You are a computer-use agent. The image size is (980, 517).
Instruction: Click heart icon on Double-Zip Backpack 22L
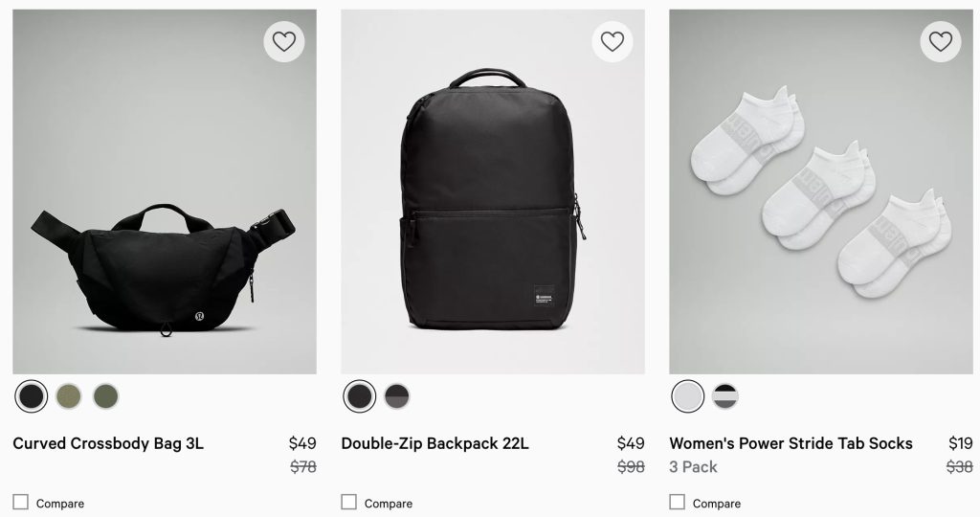[612, 41]
